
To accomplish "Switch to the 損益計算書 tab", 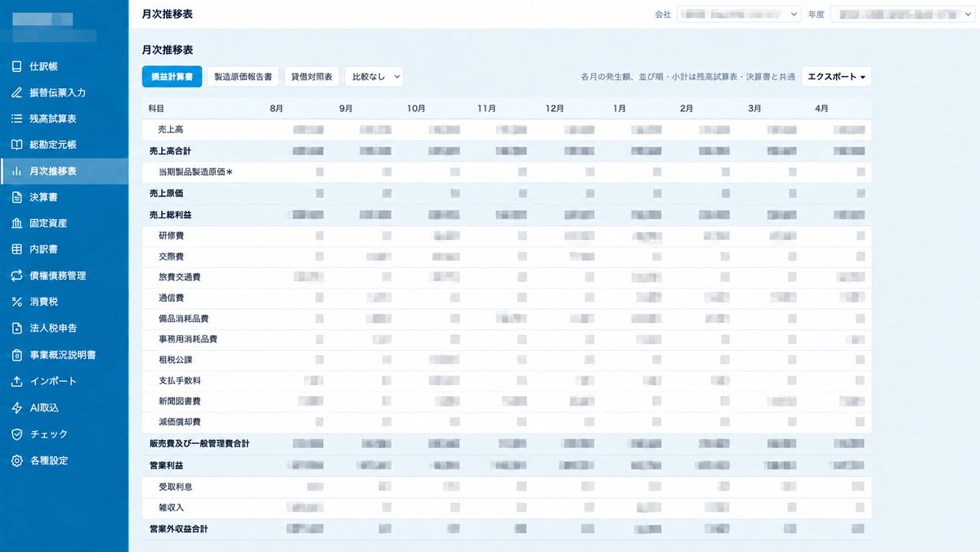I will (x=172, y=77).
